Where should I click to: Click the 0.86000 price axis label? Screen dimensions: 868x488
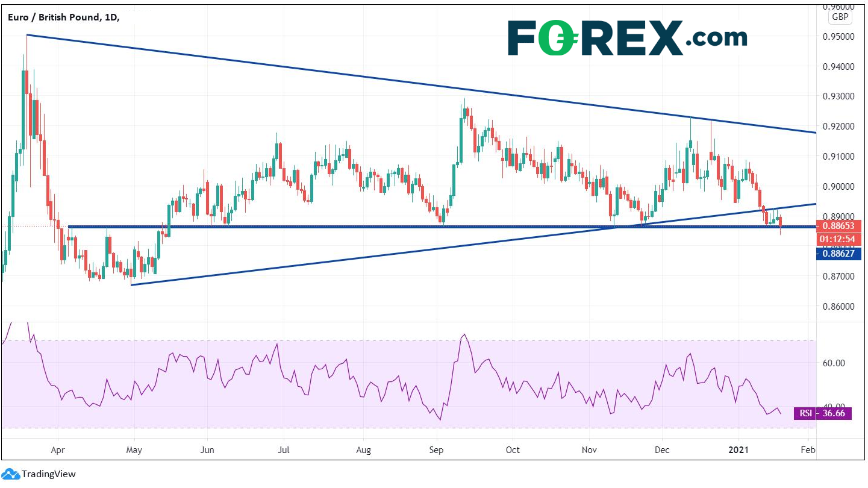point(839,307)
